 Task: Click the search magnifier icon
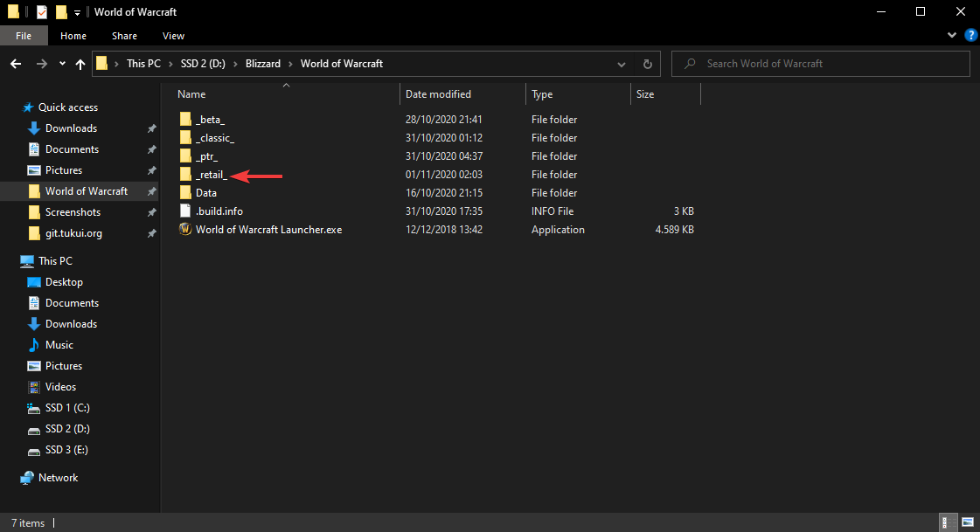pyautogui.click(x=690, y=64)
